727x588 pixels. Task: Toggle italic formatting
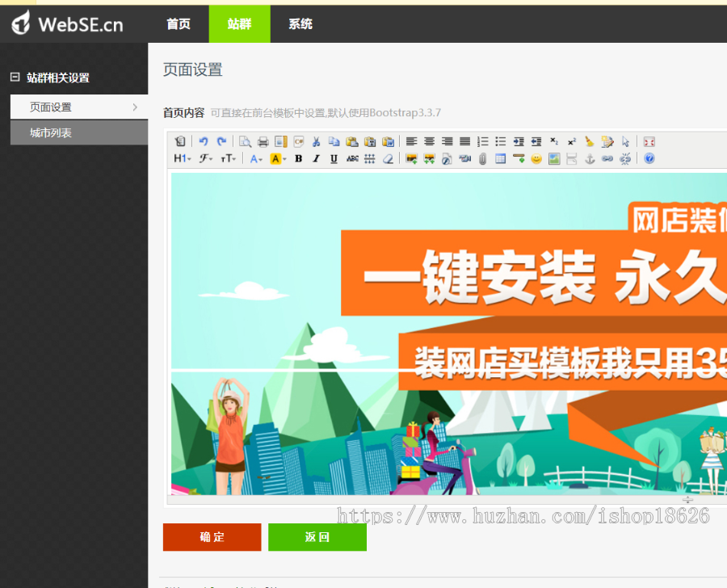pyautogui.click(x=316, y=158)
